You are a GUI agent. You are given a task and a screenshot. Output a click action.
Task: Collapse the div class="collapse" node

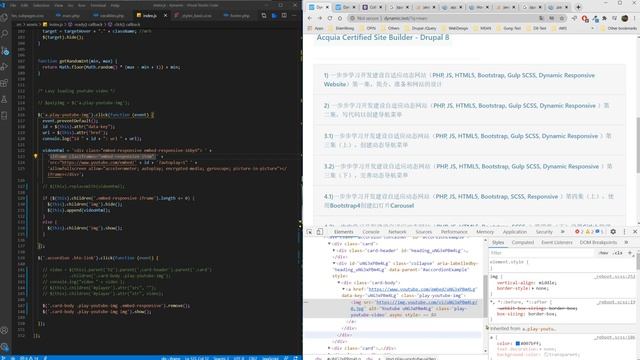[x=333, y=263]
